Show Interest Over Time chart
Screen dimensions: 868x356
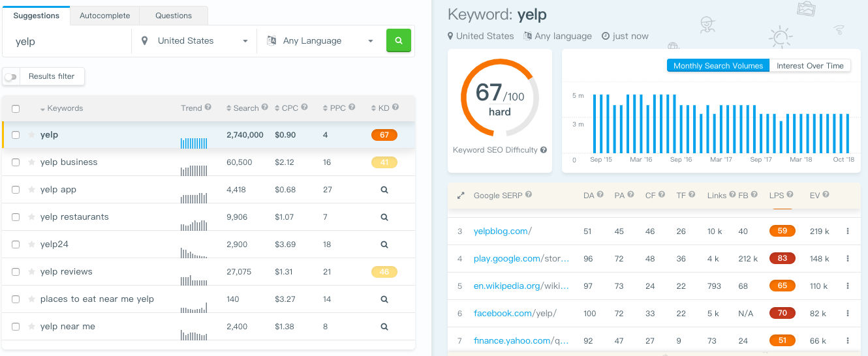pyautogui.click(x=810, y=66)
